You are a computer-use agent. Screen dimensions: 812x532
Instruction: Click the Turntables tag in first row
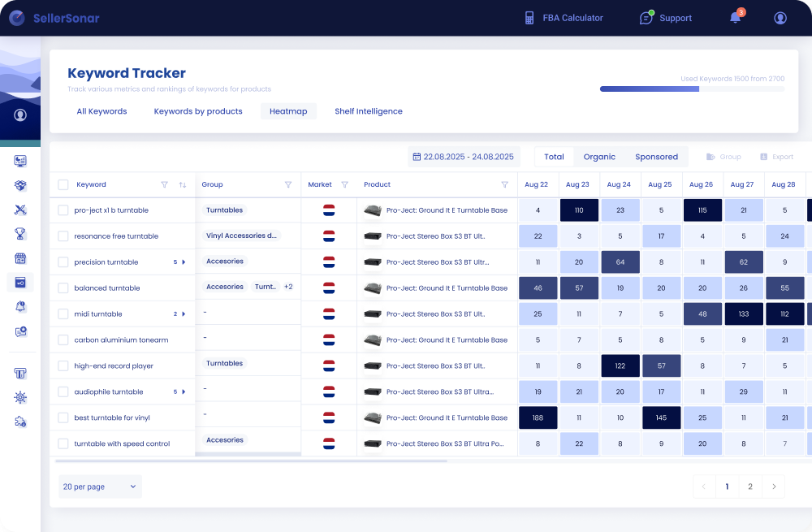click(224, 210)
